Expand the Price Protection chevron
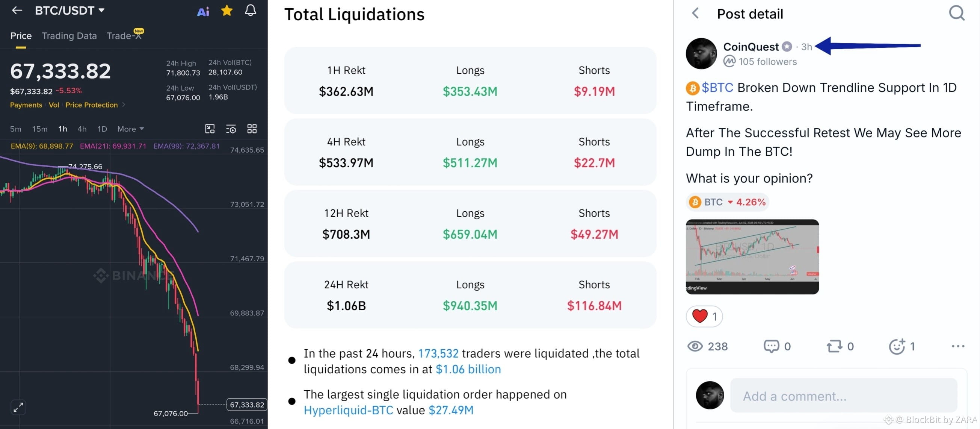This screenshot has height=429, width=980. click(x=124, y=105)
